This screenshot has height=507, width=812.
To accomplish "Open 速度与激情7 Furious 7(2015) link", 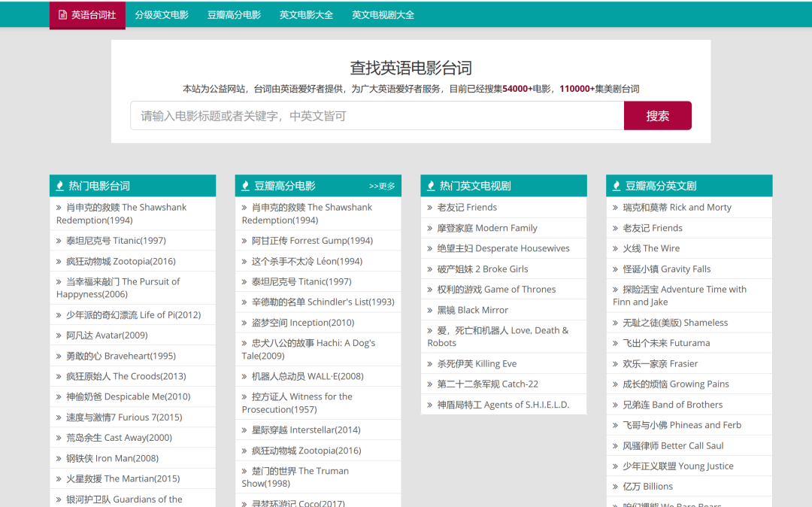I will [124, 417].
